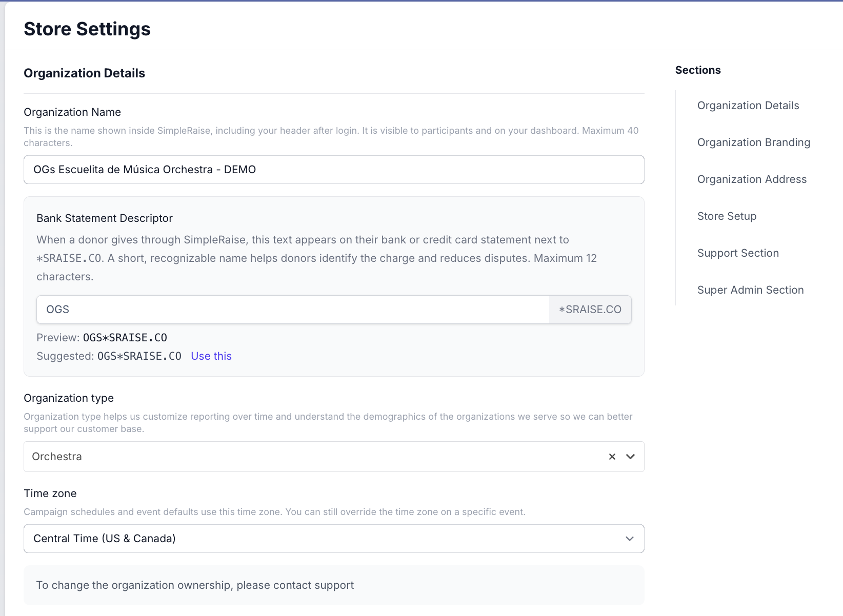Click the contact support ownership notice
The width and height of the screenshot is (843, 616).
point(195,585)
